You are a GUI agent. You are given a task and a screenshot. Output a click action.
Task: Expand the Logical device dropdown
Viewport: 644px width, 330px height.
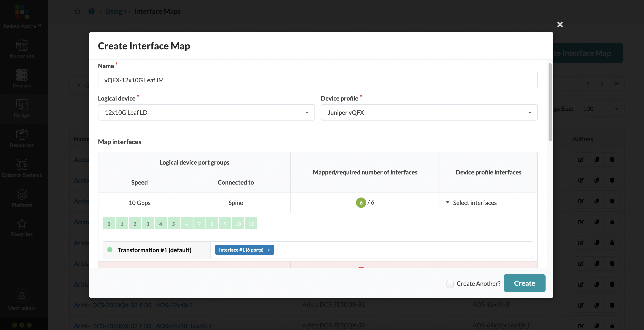pyautogui.click(x=206, y=112)
